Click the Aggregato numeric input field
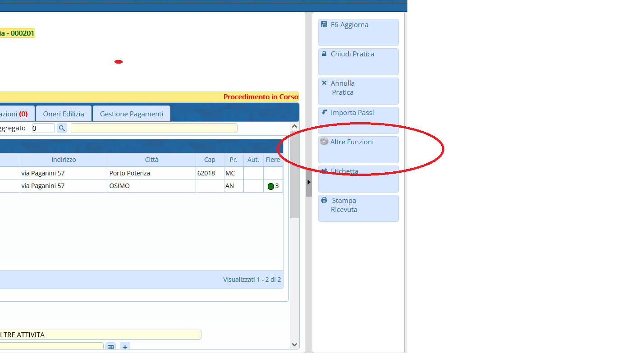This screenshot has width=644, height=354. (43, 129)
